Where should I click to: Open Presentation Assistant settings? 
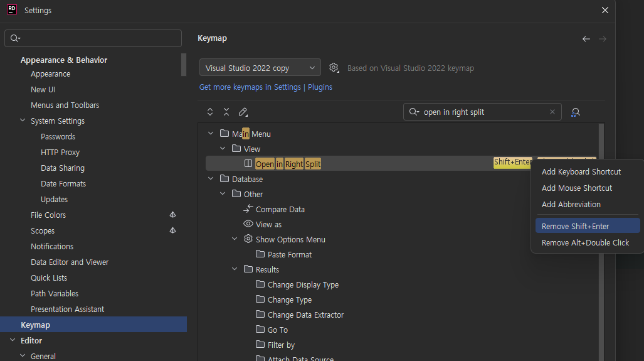click(x=67, y=309)
